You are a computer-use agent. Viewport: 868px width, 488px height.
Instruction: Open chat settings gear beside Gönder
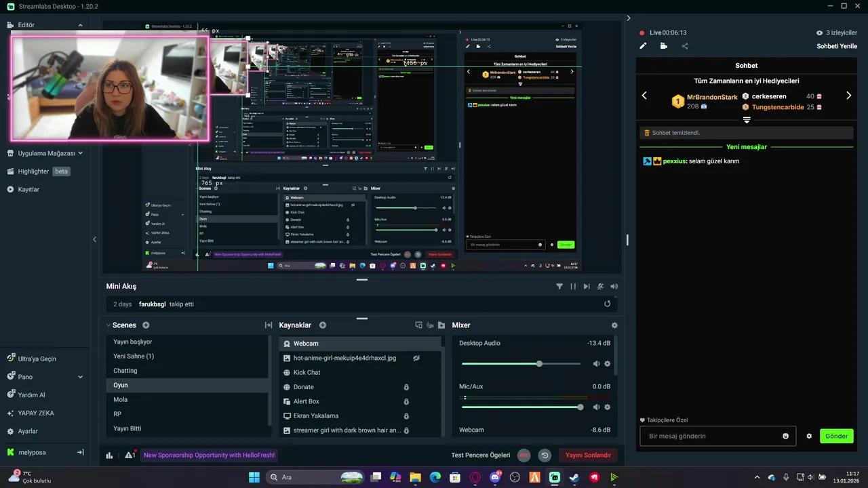pos(809,436)
